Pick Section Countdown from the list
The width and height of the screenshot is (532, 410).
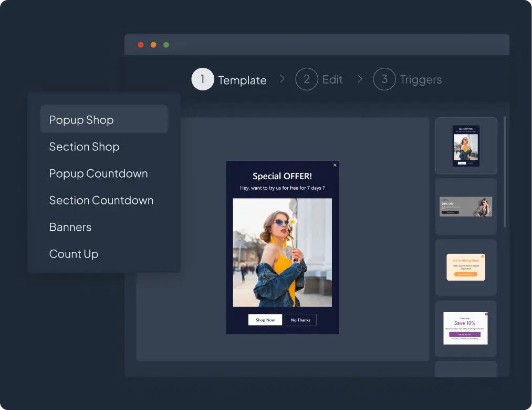pos(101,200)
